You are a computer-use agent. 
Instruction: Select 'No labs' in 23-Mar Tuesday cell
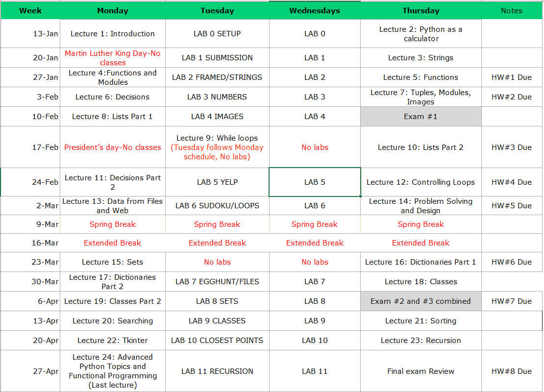217,262
